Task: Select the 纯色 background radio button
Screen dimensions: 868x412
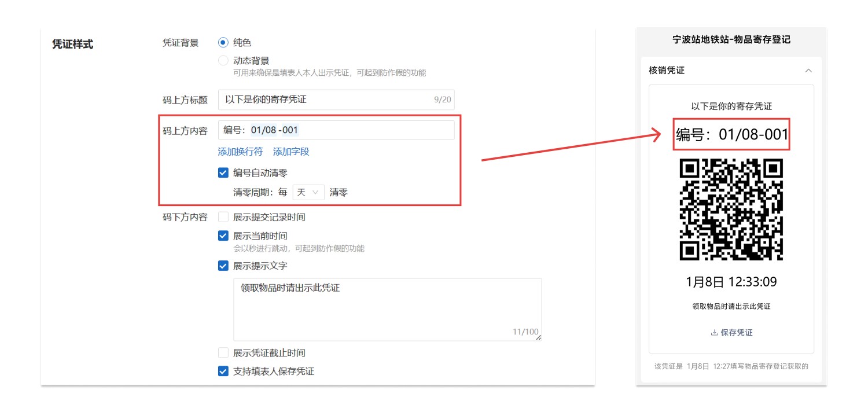Action: [223, 43]
